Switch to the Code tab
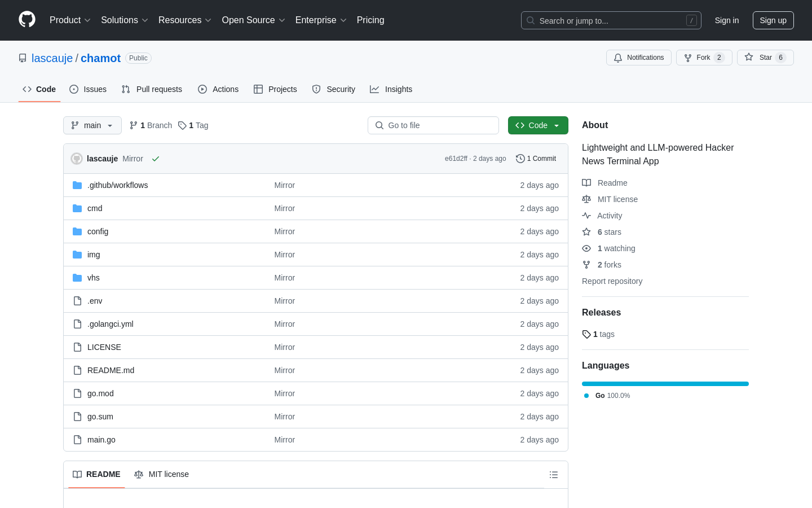Viewport: 812px width, 508px height. tap(39, 89)
